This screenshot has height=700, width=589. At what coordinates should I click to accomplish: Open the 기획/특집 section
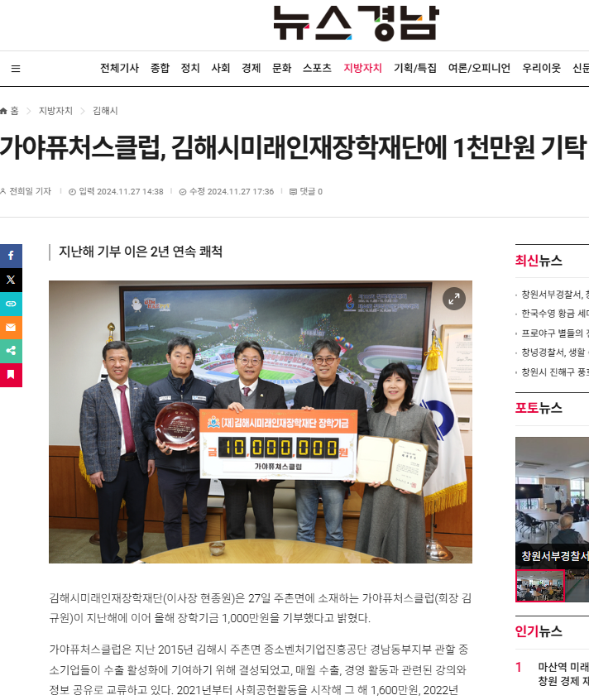point(415,69)
